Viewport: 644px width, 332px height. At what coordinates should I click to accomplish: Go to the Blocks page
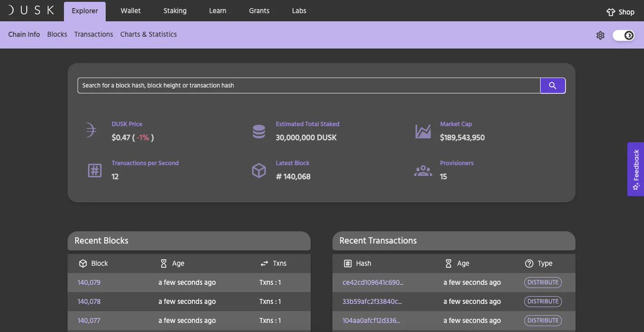click(57, 34)
